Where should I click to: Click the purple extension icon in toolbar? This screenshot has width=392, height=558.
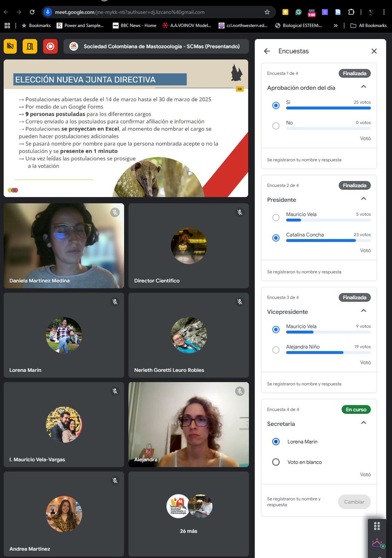pyautogui.click(x=325, y=12)
